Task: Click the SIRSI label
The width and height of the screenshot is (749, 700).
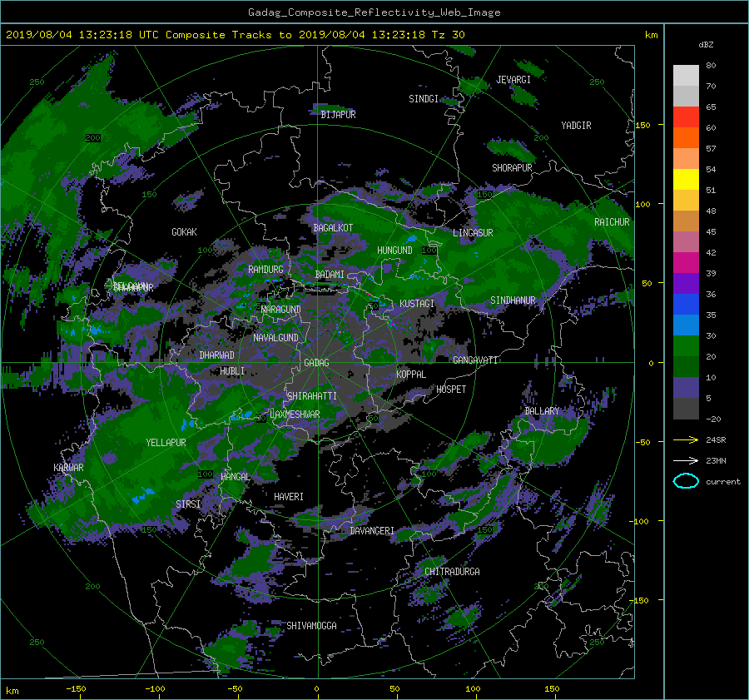Action: click(x=188, y=504)
